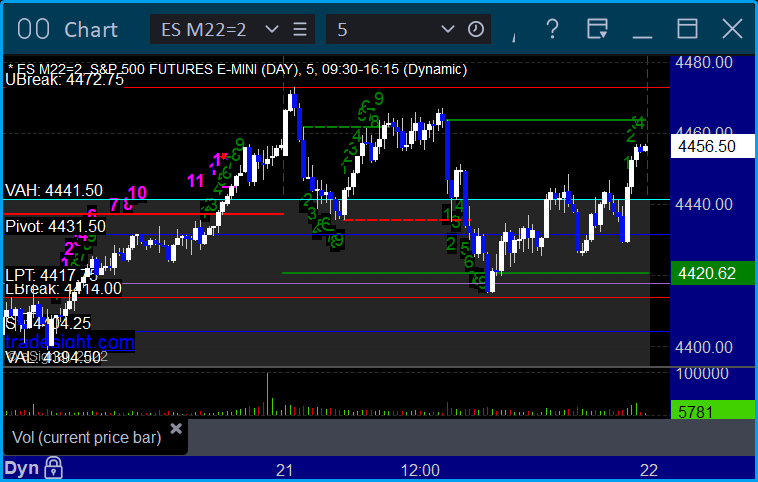The height and width of the screenshot is (482, 758).
Task: Click the Vol (current price bar) label
Action: [87, 438]
